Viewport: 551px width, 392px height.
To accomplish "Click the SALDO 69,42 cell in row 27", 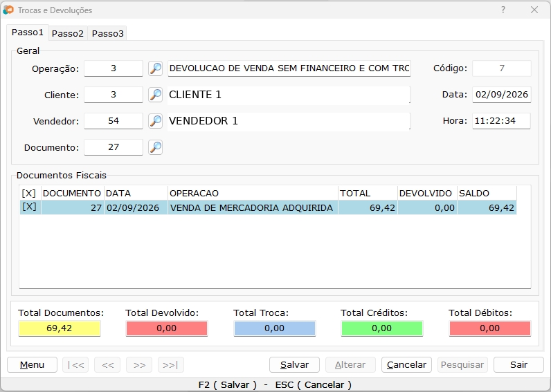I will (x=487, y=207).
